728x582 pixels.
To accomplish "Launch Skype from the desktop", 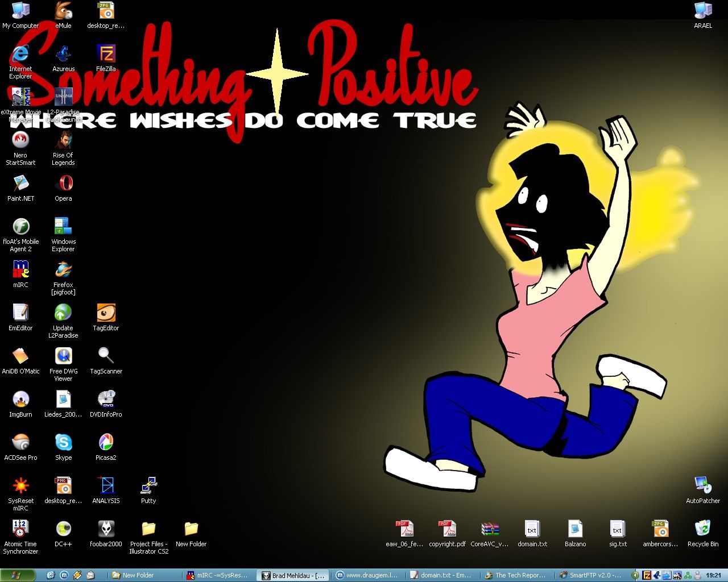I will click(63, 447).
